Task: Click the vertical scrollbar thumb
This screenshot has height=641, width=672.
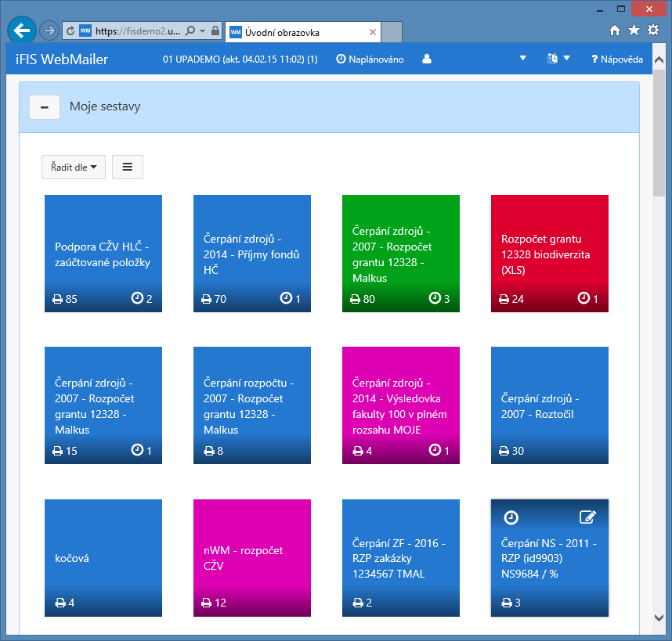Action: [x=659, y=133]
